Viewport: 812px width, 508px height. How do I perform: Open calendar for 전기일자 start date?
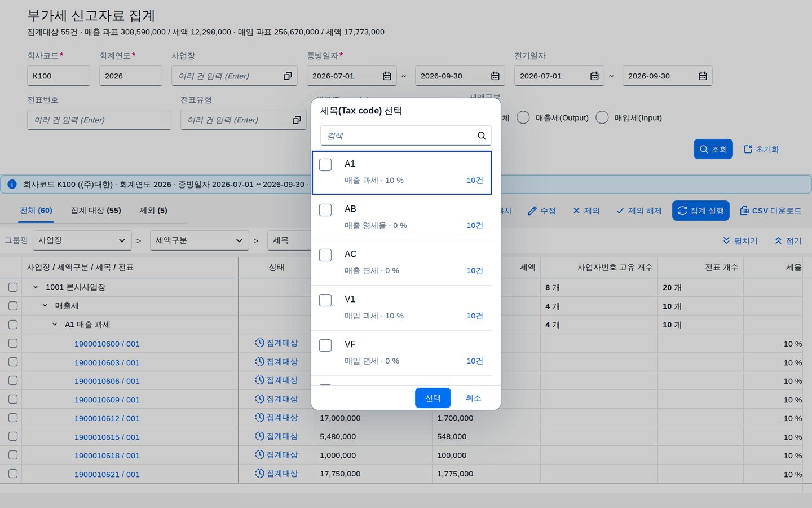(x=594, y=76)
